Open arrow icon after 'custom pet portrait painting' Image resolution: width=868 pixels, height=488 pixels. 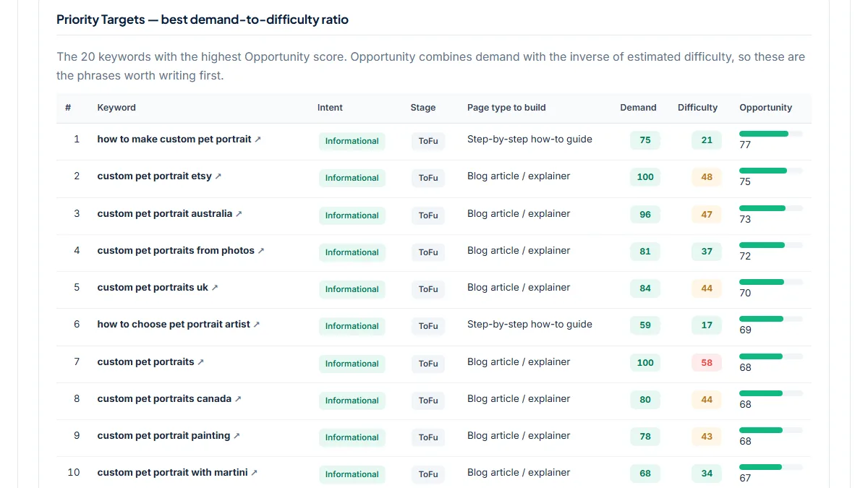237,436
